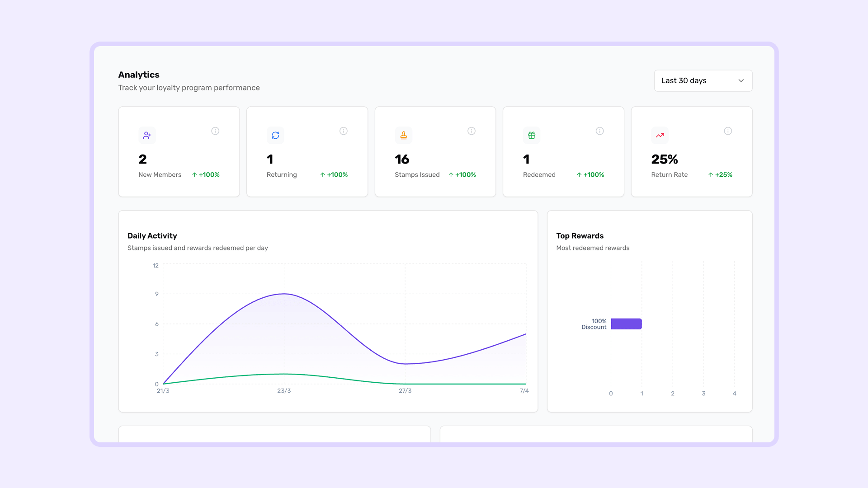Image resolution: width=868 pixels, height=488 pixels.
Task: Click the chevron arrow in date range selector
Action: (x=741, y=80)
